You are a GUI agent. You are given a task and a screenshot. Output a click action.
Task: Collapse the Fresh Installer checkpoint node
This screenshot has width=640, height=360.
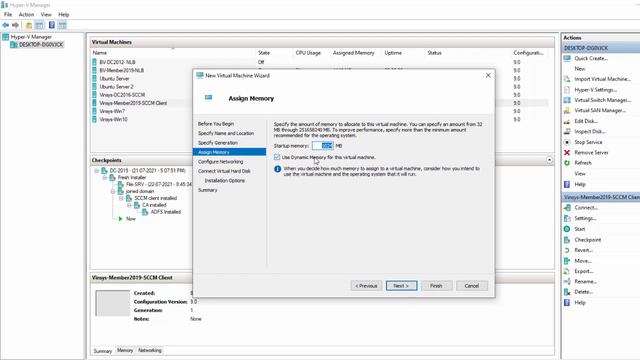point(105,178)
